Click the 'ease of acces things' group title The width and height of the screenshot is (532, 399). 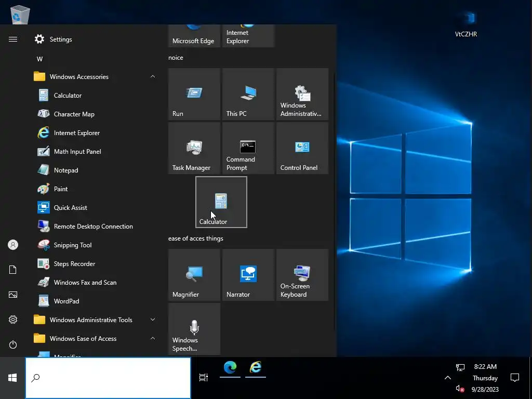(x=196, y=238)
